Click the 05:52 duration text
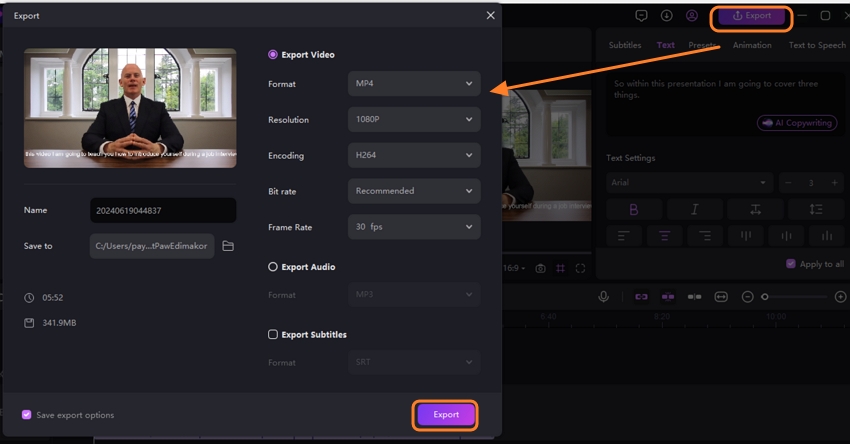The width and height of the screenshot is (850, 444). [x=53, y=298]
